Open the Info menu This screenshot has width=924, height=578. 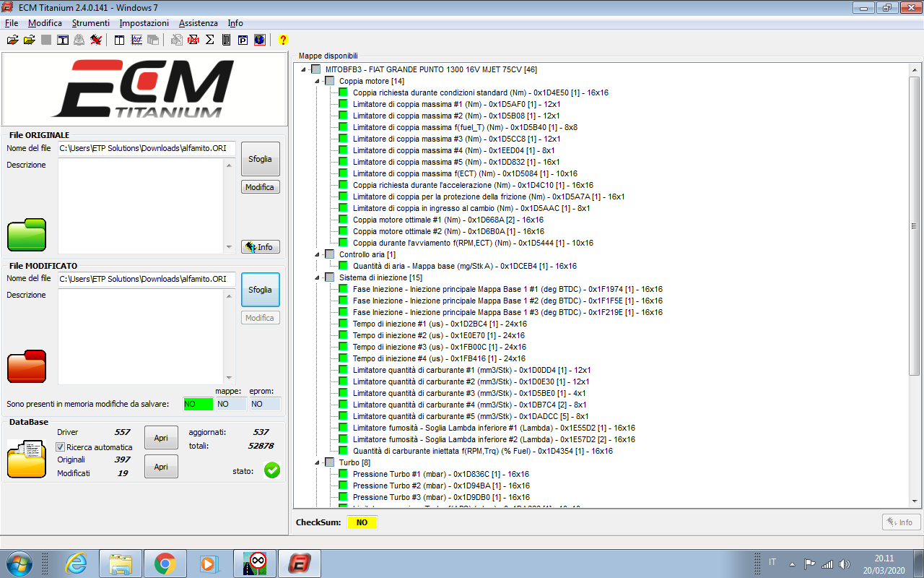pos(235,23)
